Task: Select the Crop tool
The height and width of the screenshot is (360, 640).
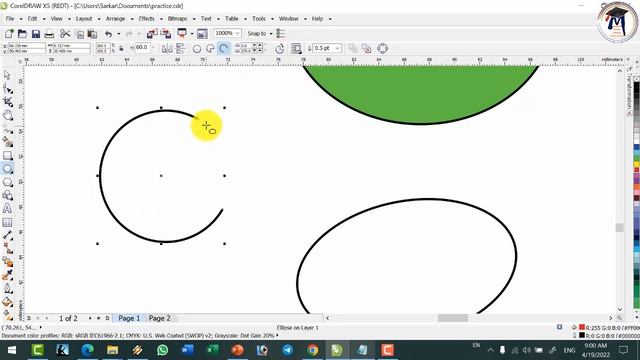Action: 7,102
